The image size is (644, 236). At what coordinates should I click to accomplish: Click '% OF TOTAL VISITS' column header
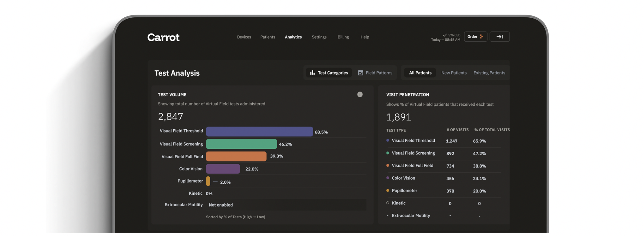pyautogui.click(x=492, y=130)
